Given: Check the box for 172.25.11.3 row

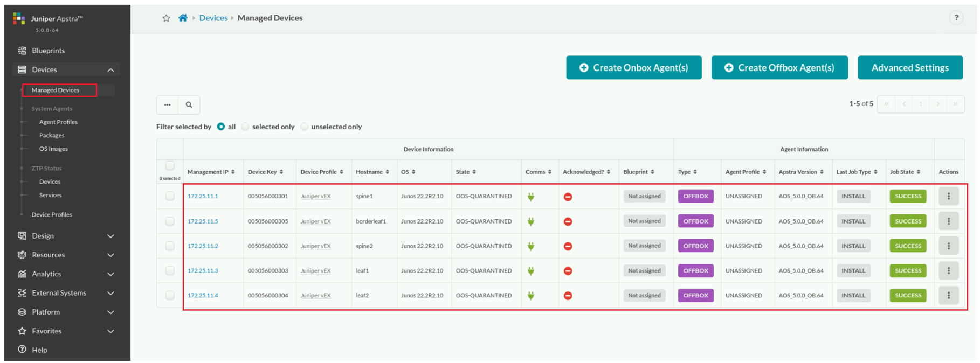Looking at the screenshot, I should pyautogui.click(x=170, y=270).
